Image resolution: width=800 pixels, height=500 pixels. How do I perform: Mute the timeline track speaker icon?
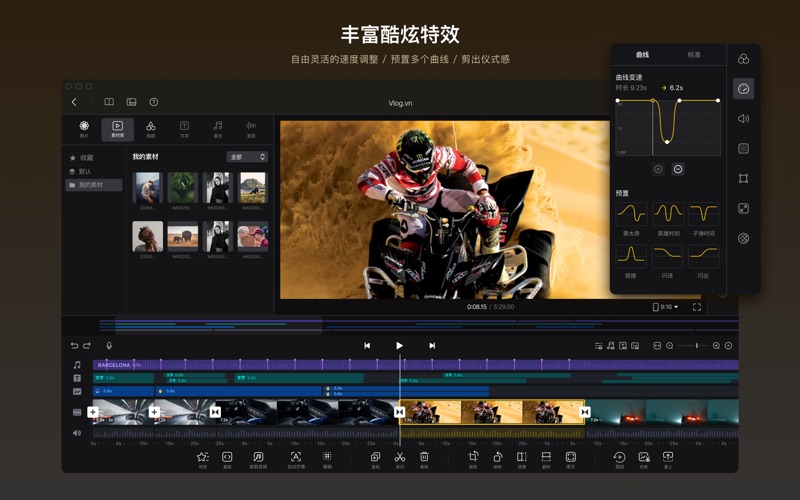point(77,433)
